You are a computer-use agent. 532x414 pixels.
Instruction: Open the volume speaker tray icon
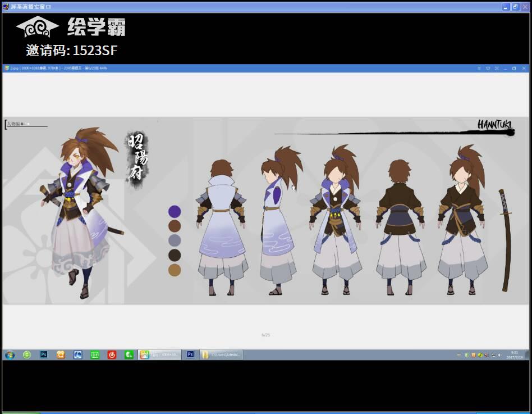click(x=500, y=355)
